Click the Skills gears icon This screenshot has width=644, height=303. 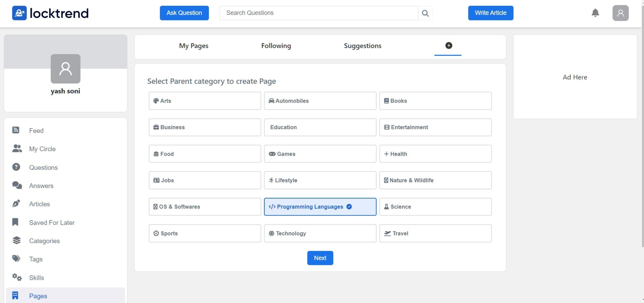pos(17,277)
